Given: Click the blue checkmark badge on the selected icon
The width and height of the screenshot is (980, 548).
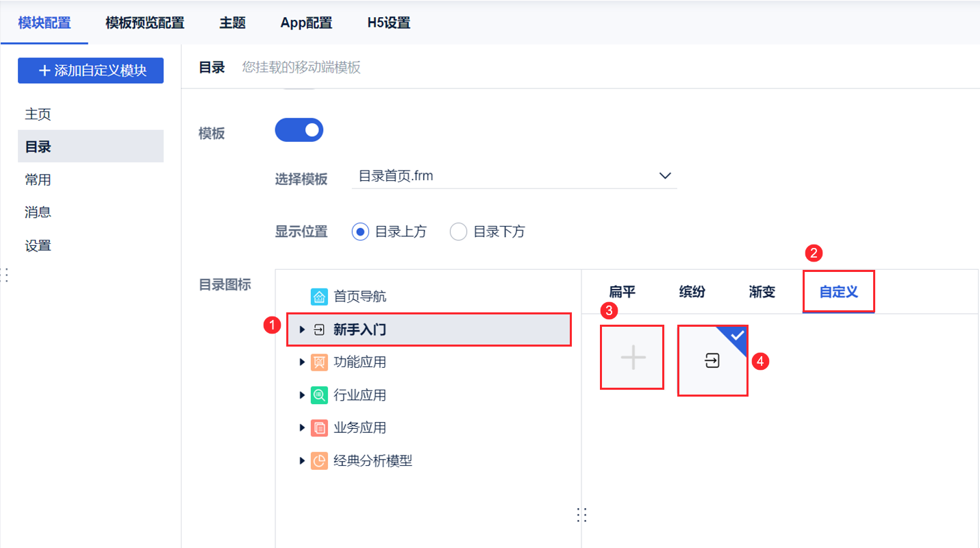Looking at the screenshot, I should (735, 335).
